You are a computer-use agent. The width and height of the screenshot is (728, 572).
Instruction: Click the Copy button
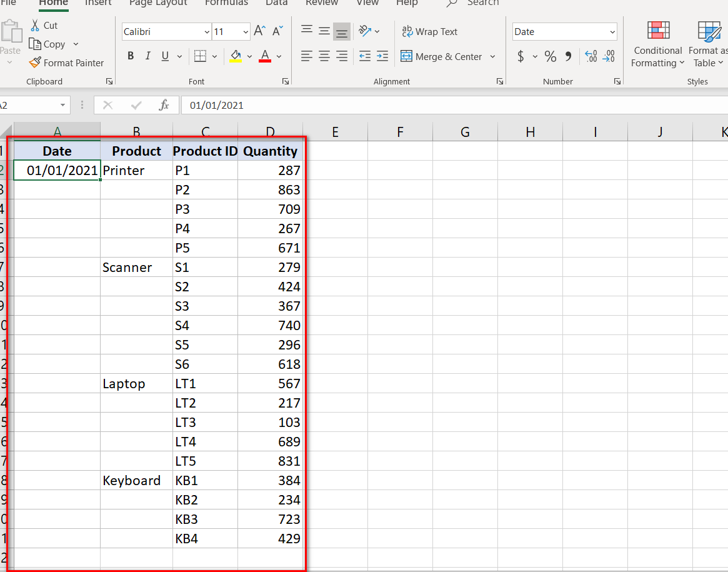47,44
